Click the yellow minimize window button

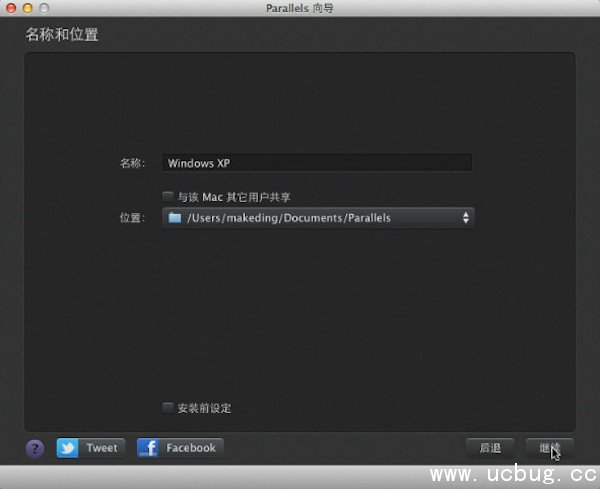coord(28,8)
